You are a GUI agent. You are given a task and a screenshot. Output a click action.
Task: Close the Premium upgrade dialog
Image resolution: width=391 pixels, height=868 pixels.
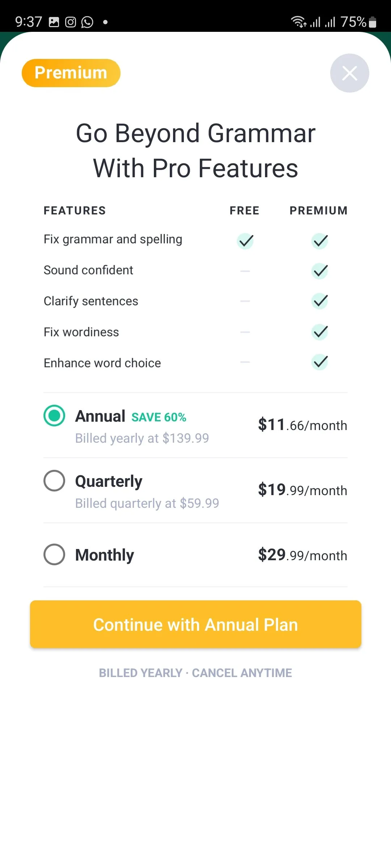coord(349,73)
